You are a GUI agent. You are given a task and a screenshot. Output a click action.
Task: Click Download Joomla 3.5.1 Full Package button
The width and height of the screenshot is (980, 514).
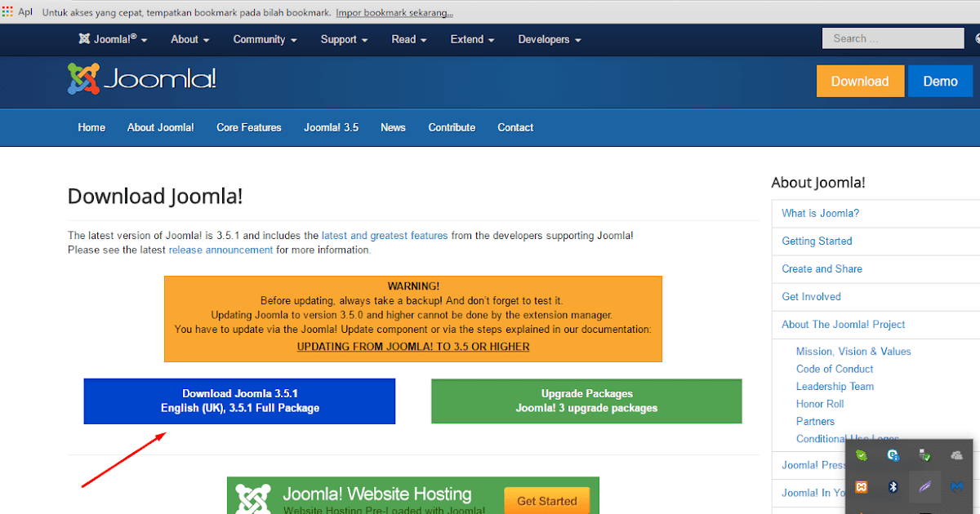tap(239, 401)
